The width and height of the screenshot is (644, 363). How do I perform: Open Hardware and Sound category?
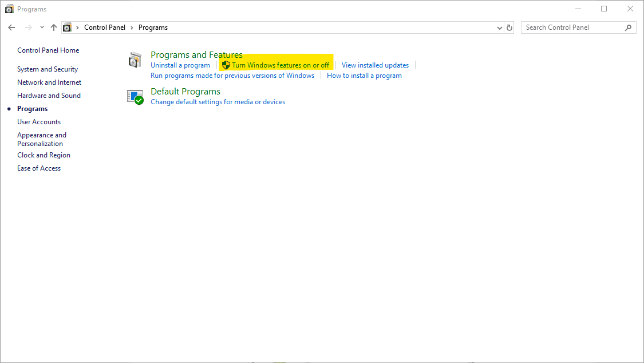pos(49,95)
